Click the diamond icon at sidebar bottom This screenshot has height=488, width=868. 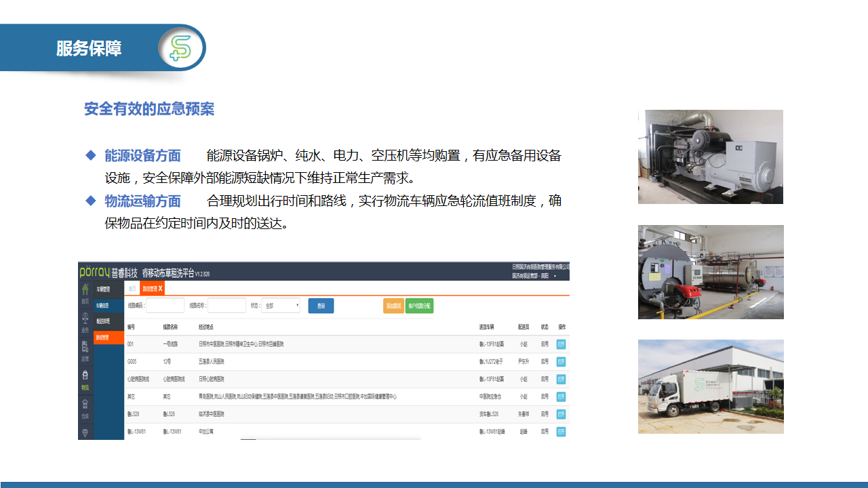coord(85,432)
